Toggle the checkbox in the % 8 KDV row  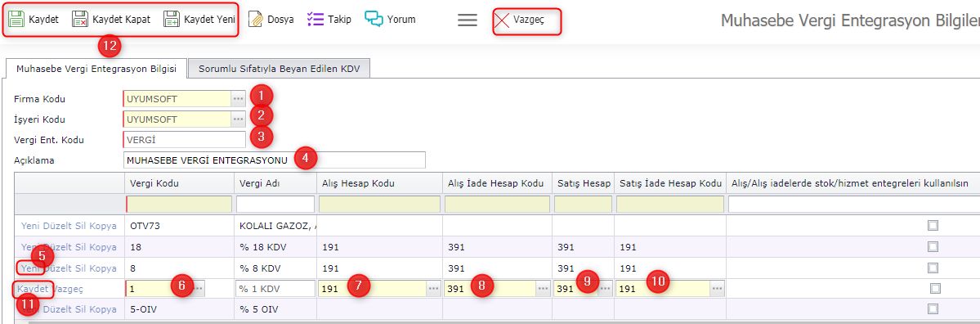[x=933, y=268]
